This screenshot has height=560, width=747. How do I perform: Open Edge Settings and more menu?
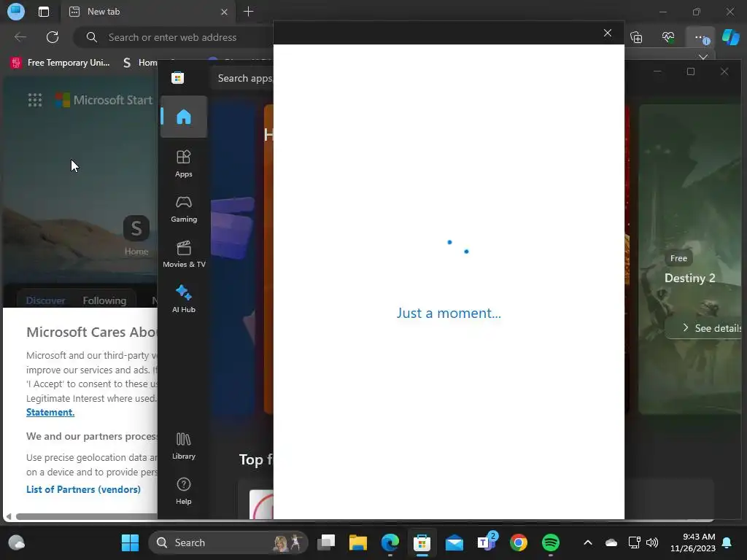(700, 37)
